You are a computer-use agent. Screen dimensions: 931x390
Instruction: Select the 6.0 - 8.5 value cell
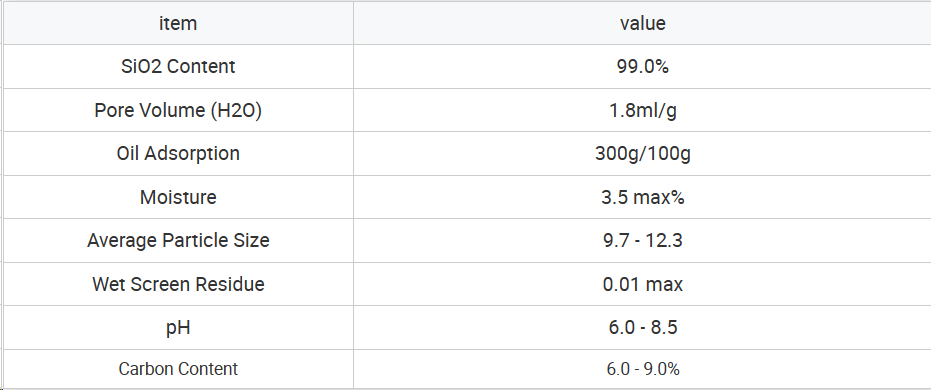tap(642, 327)
